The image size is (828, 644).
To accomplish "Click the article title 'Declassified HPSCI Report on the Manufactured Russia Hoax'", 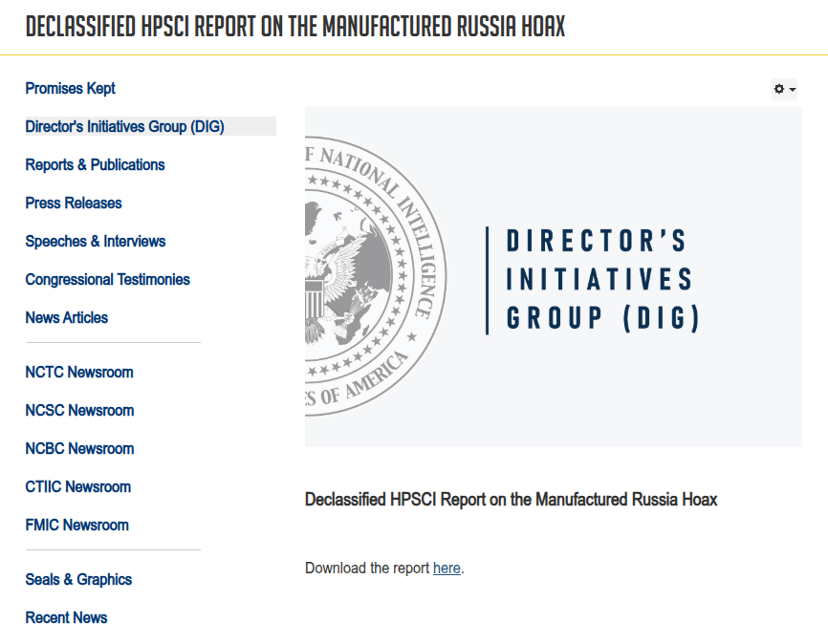I will click(x=512, y=500).
